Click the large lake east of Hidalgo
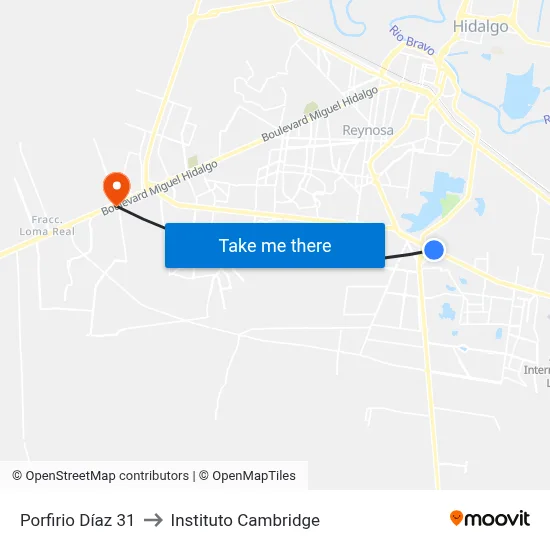Screen dimensions: 550x550 click(521, 93)
